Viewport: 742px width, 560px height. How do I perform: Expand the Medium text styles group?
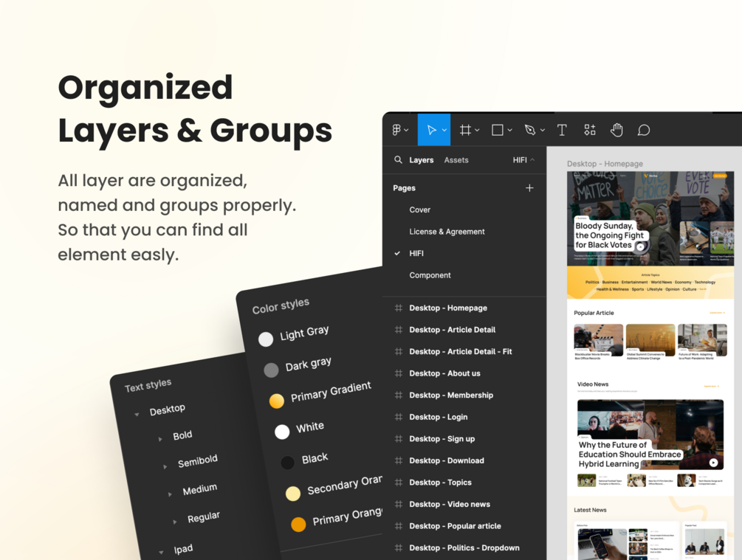[x=170, y=494]
